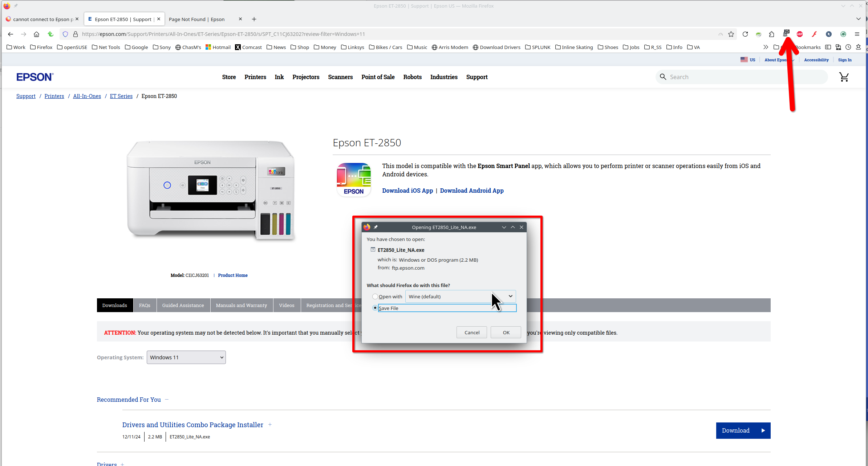Open the Firefox hamburger application menu

pyautogui.click(x=857, y=34)
